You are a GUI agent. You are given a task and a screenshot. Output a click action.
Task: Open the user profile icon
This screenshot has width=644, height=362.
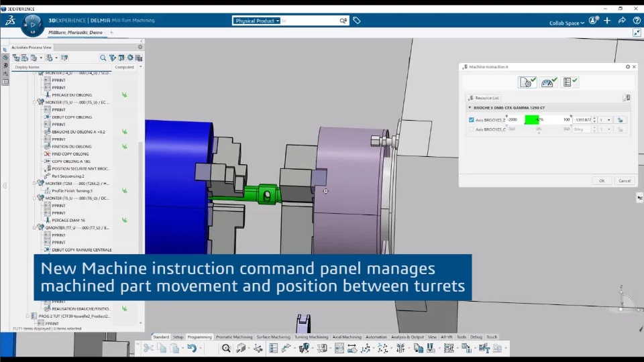(x=593, y=20)
